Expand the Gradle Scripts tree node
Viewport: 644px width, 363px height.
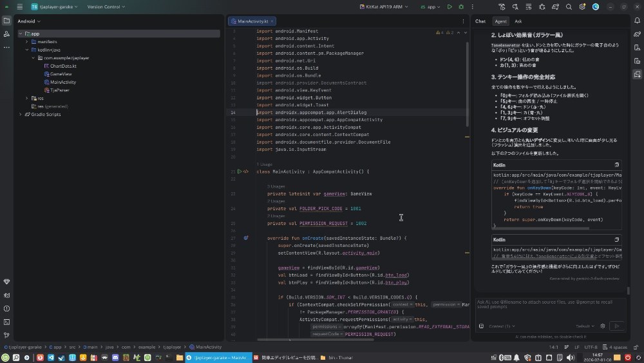pyautogui.click(x=21, y=114)
